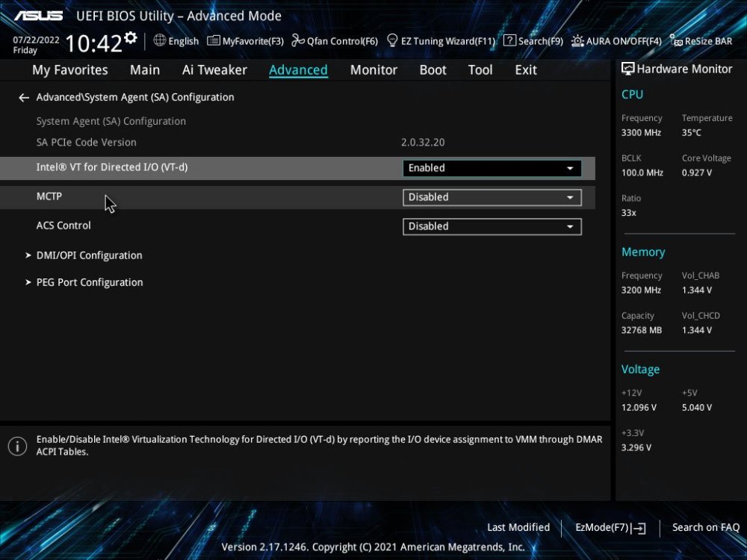The image size is (747, 560).
Task: Click the Ratio value 33x
Action: click(x=629, y=213)
